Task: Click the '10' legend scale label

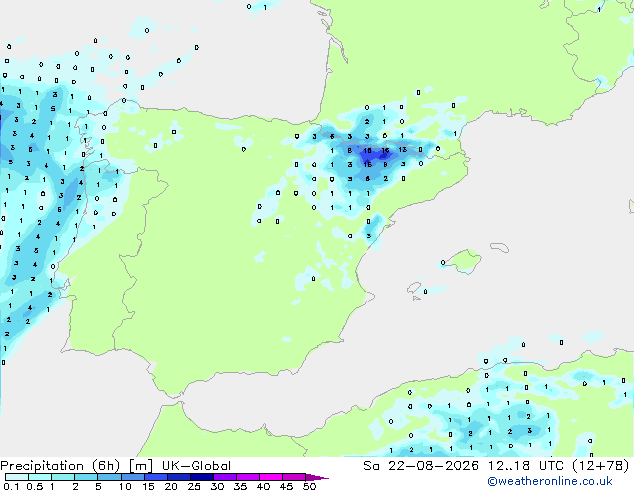Action: [x=125, y=486]
